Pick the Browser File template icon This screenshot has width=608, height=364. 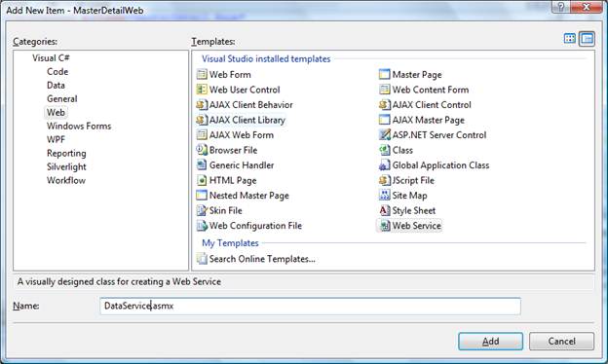202,150
